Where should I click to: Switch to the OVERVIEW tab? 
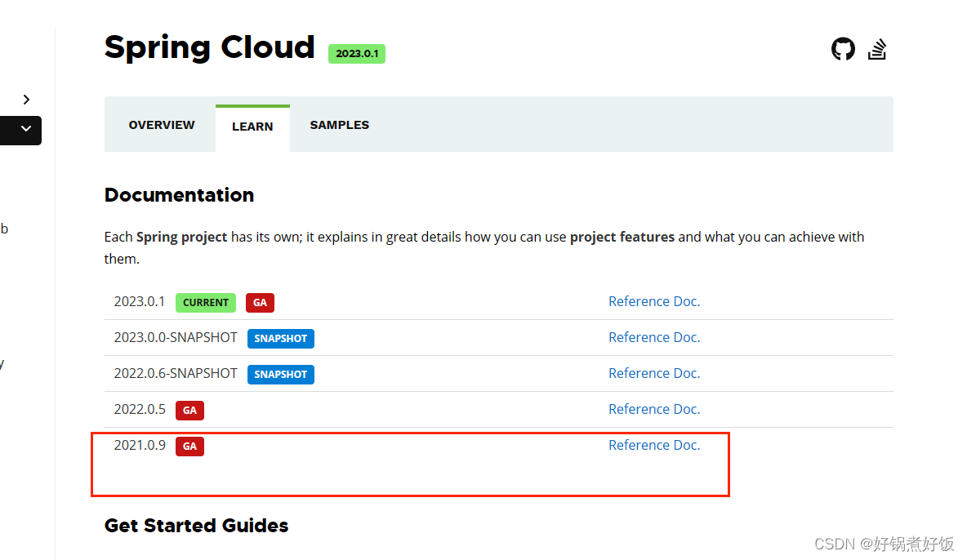[x=161, y=125]
